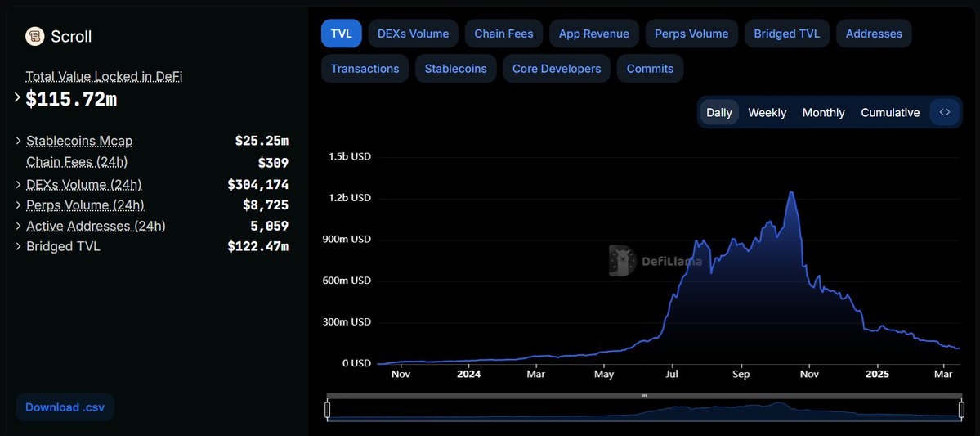Click the $309 chain fees value
This screenshot has width=980, height=436.
(x=273, y=164)
